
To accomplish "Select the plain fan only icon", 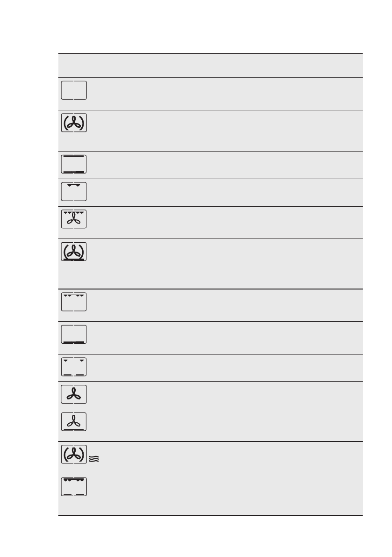I will click(74, 395).
